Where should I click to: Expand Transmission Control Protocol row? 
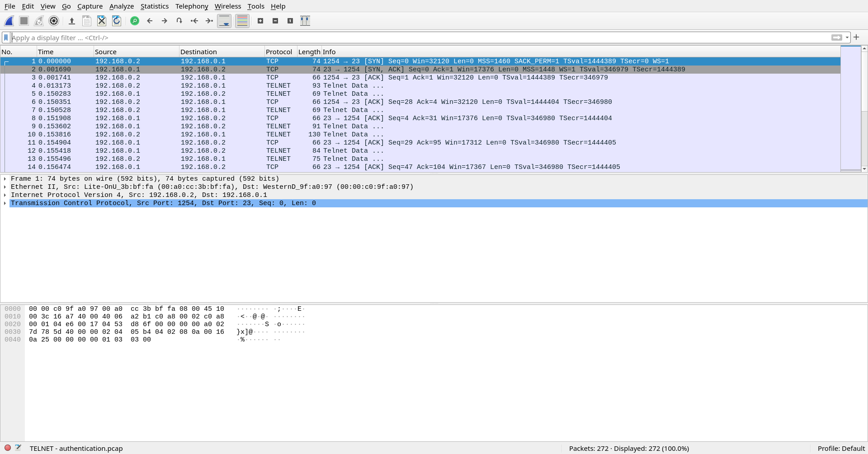(x=5, y=203)
